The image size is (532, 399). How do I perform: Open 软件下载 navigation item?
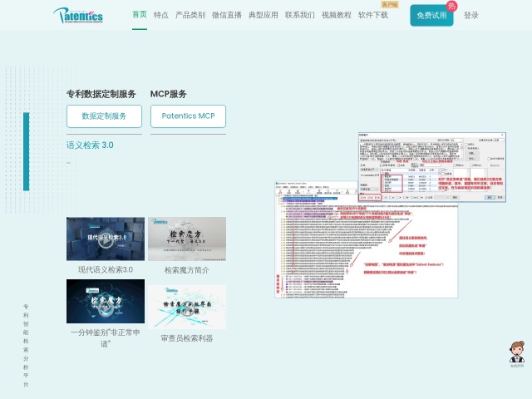(373, 15)
